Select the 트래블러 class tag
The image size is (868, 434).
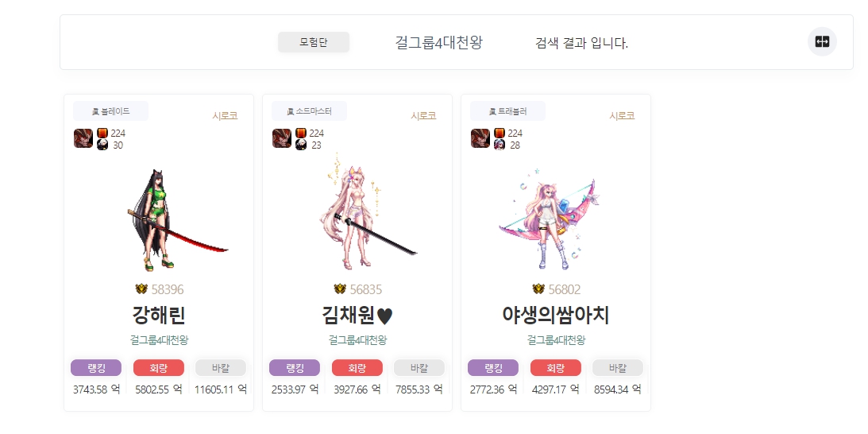(x=507, y=110)
